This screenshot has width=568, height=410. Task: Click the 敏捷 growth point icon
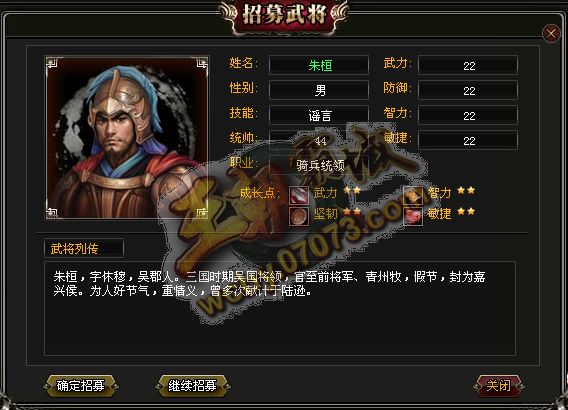tap(413, 216)
